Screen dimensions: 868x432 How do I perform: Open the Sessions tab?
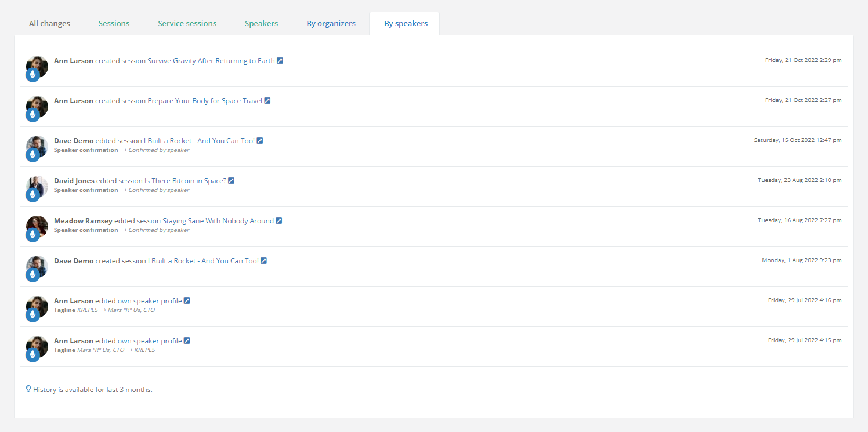[114, 24]
